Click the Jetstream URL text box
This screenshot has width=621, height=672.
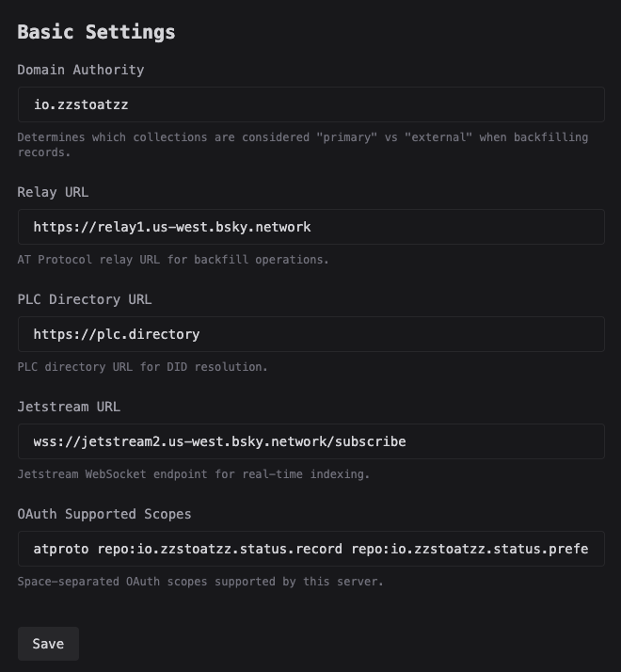pyautogui.click(x=310, y=441)
